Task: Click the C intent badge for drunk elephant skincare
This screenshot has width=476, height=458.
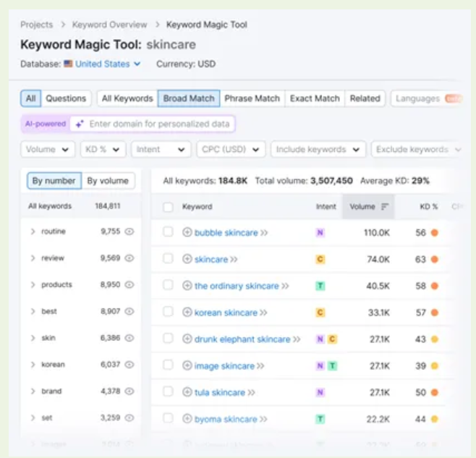Action: pyautogui.click(x=332, y=339)
